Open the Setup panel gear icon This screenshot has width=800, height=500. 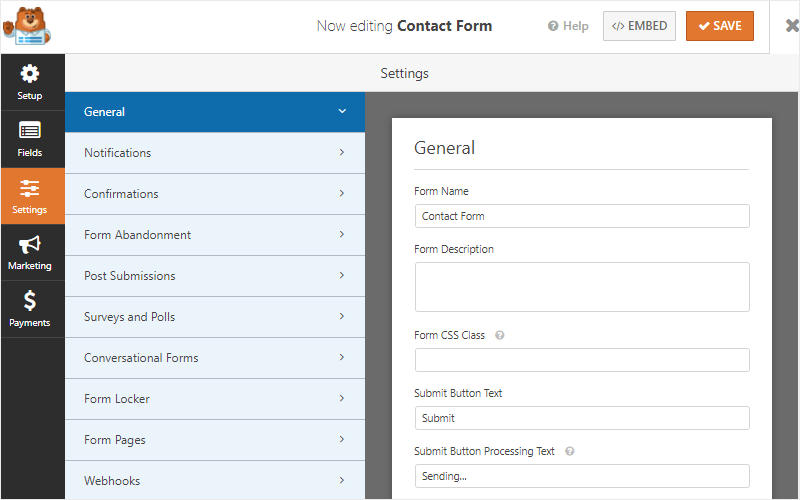[x=30, y=74]
